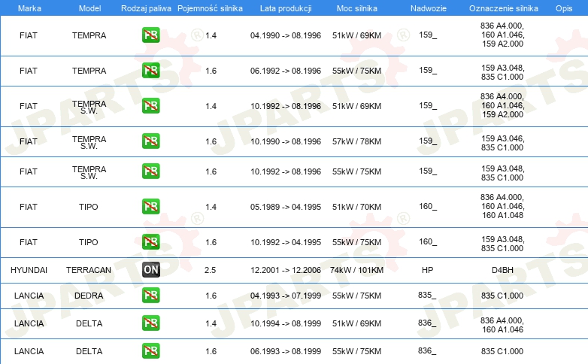The image size is (588, 364).
Task: Select the 835_ body code cell
Action: 427,296
